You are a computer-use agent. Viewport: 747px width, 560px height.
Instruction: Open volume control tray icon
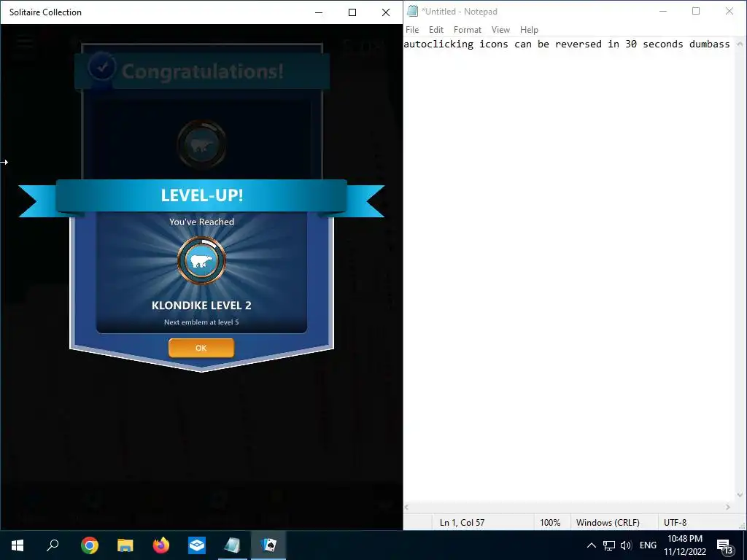[626, 545]
